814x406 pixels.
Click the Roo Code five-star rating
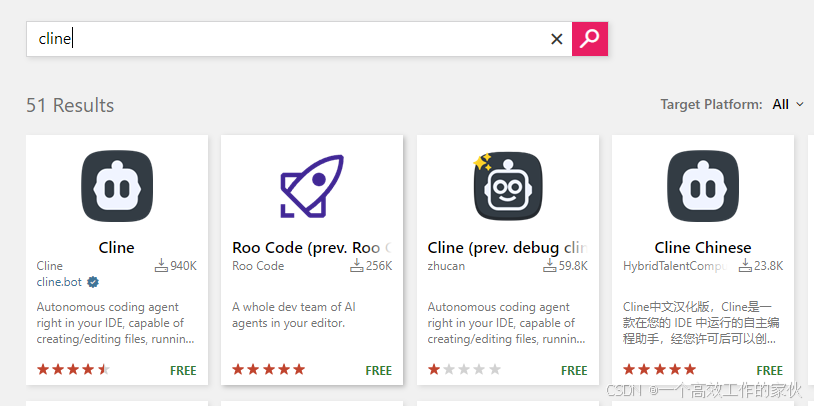[268, 370]
